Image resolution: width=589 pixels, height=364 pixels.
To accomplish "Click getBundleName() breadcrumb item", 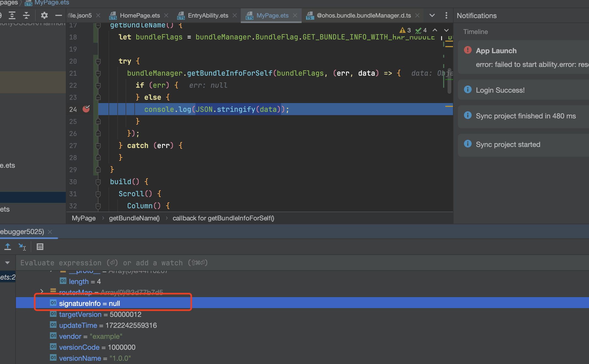I will [134, 218].
